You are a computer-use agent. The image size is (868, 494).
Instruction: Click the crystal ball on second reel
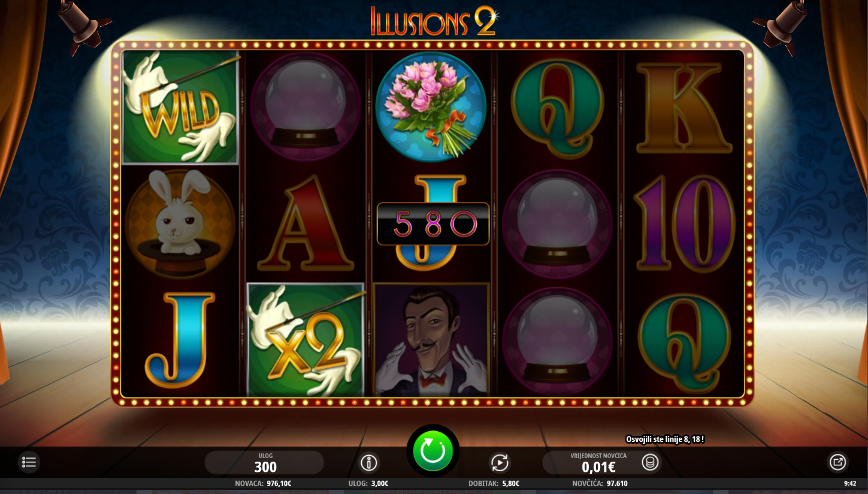[x=306, y=106]
